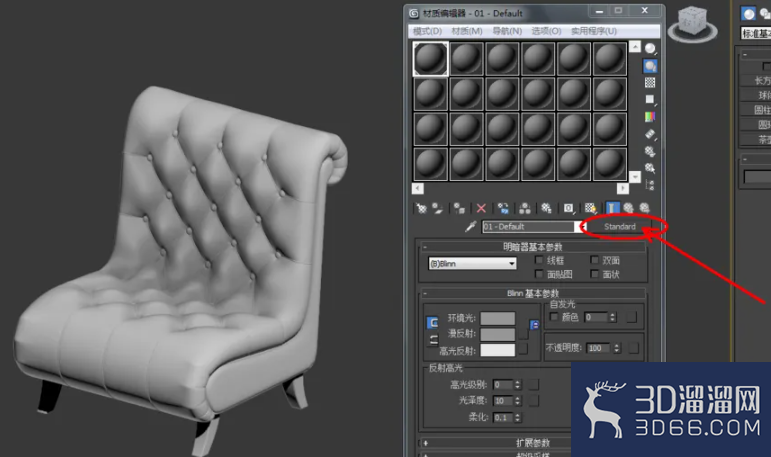
Task: Enable the 线框 wireframe checkbox
Action: tap(539, 260)
